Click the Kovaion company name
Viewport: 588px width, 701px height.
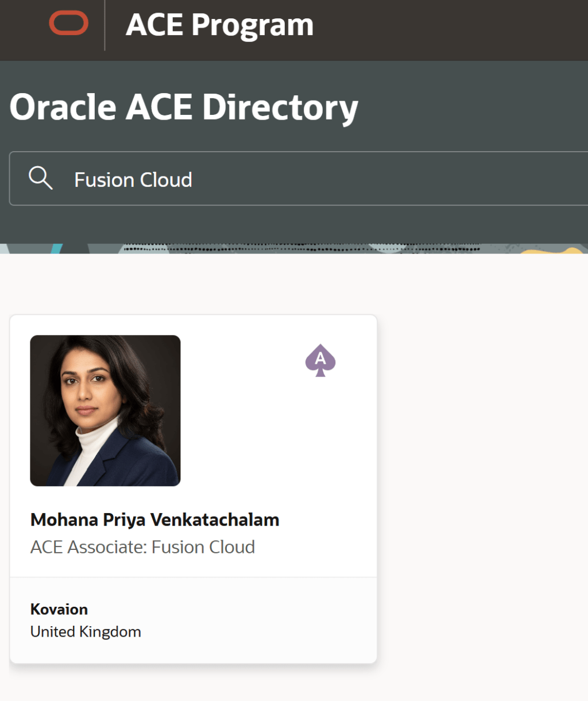tap(59, 609)
